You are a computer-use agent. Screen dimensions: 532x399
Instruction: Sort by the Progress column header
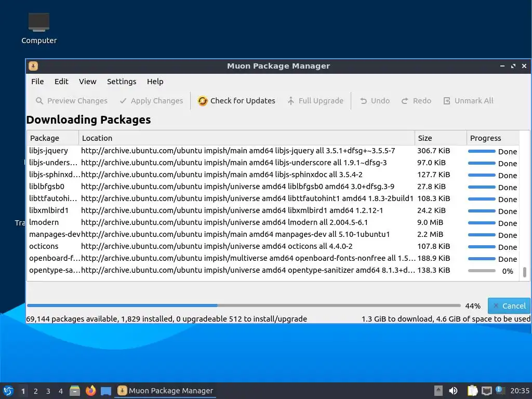pos(493,138)
